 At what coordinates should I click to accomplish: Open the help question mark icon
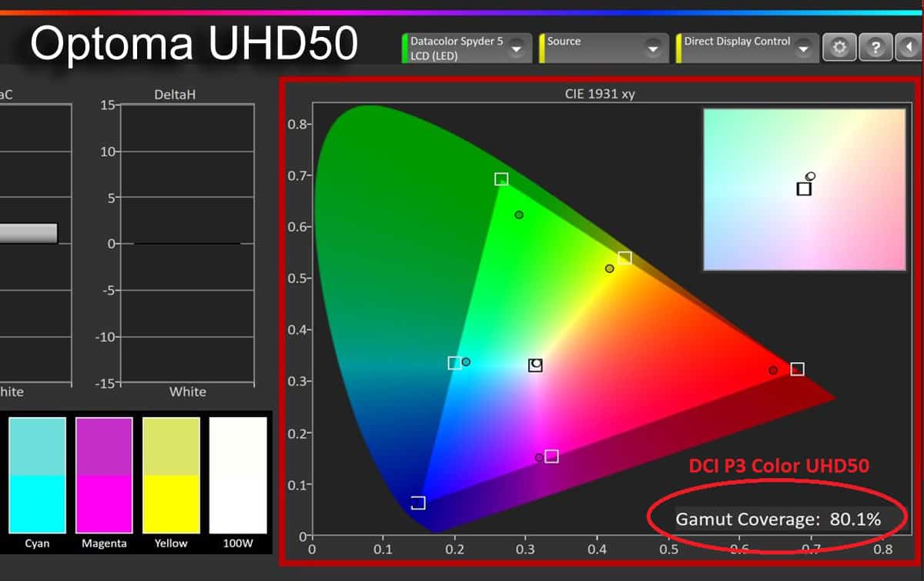click(875, 48)
